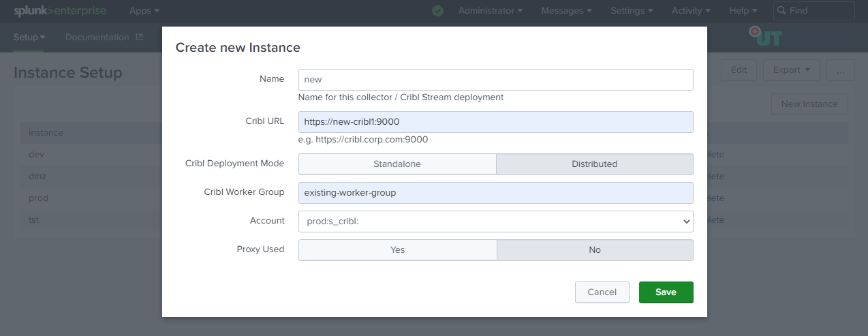Click the New Instance button
This screenshot has height=336, width=868.
click(809, 104)
